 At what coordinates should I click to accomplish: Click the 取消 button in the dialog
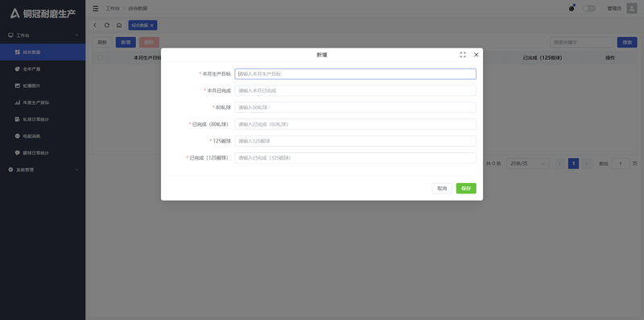click(x=442, y=189)
